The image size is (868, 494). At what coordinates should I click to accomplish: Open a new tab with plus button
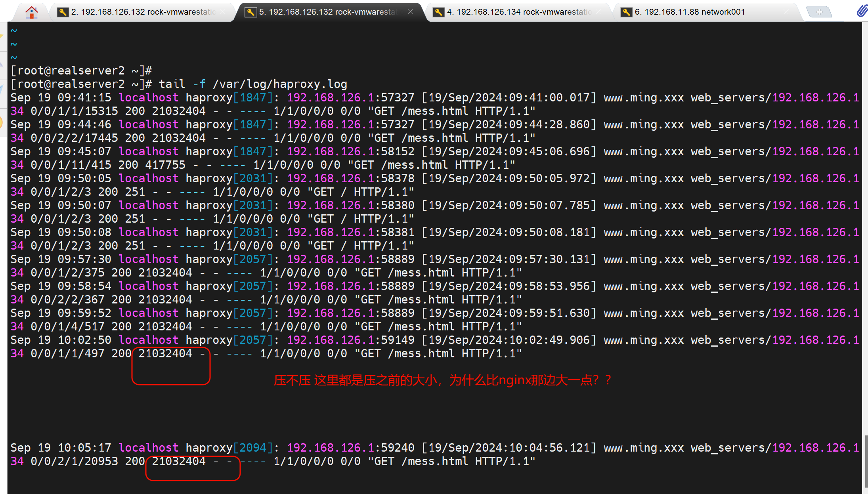(x=819, y=12)
